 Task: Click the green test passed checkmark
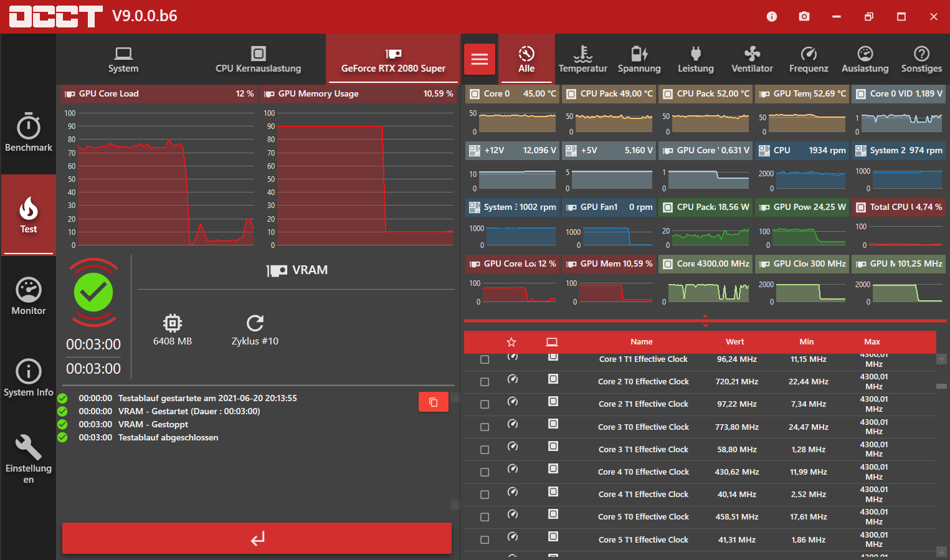tap(93, 292)
